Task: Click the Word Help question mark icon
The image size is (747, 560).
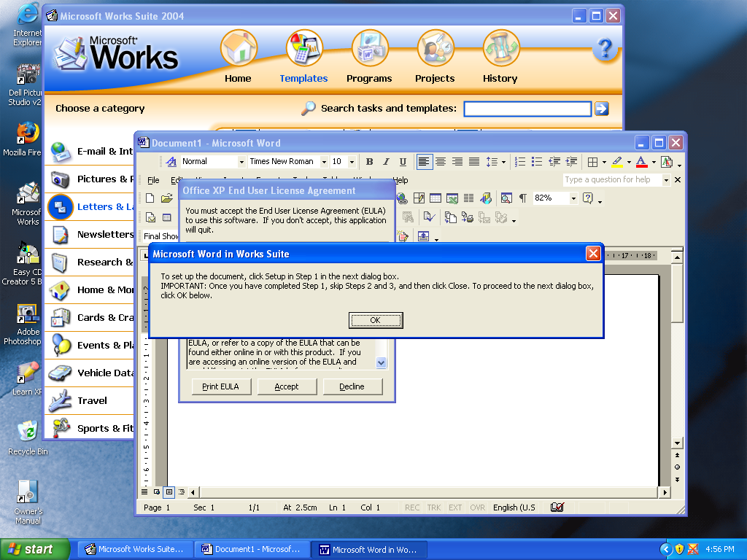Action: click(x=588, y=198)
